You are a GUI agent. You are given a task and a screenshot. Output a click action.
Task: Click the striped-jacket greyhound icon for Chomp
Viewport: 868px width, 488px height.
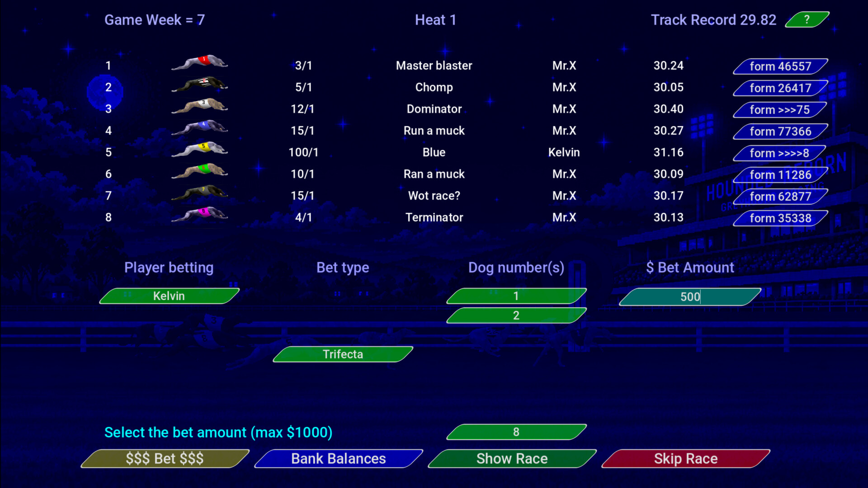199,84
